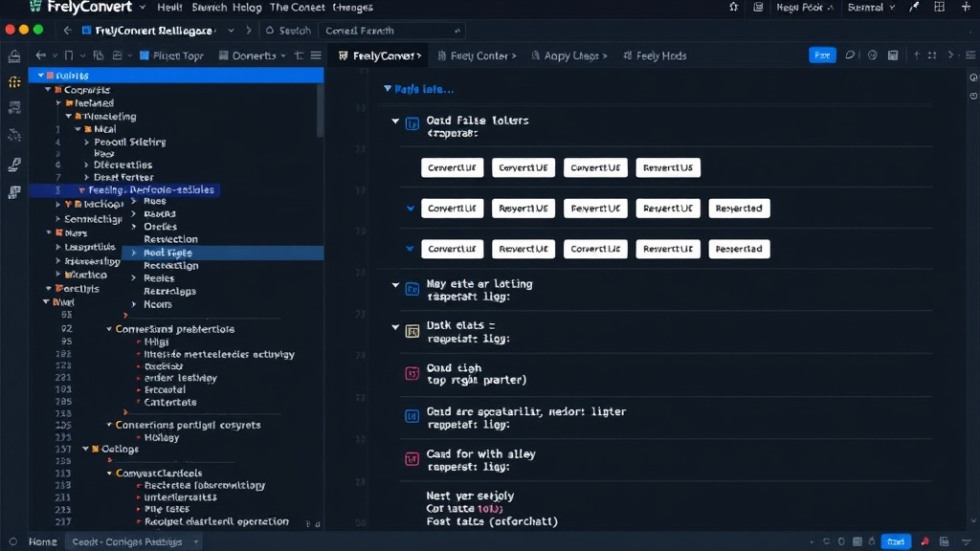The height and width of the screenshot is (551, 980).
Task: Click the blue icon beside Oaid False lolers
Action: [x=412, y=123]
